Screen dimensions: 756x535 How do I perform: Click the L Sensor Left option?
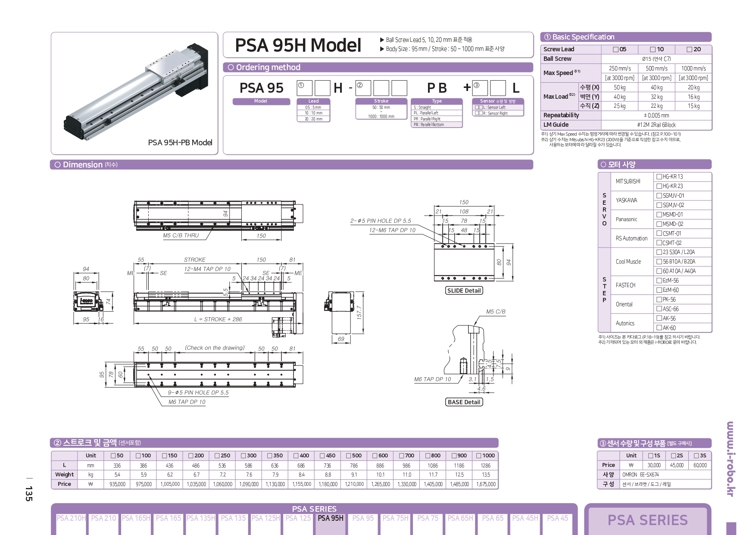coord(498,107)
